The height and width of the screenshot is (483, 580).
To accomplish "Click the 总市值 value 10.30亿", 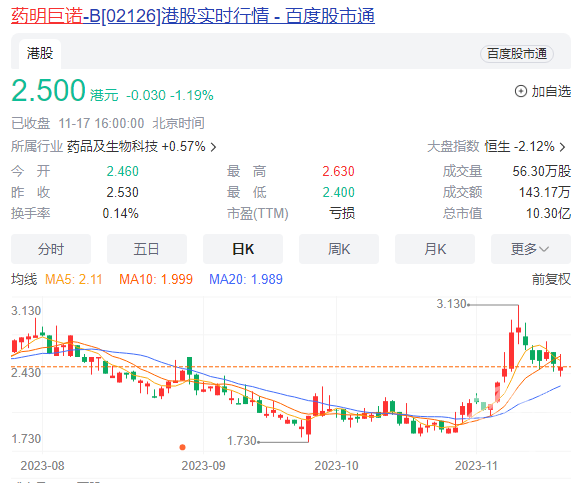I will 548,213.
